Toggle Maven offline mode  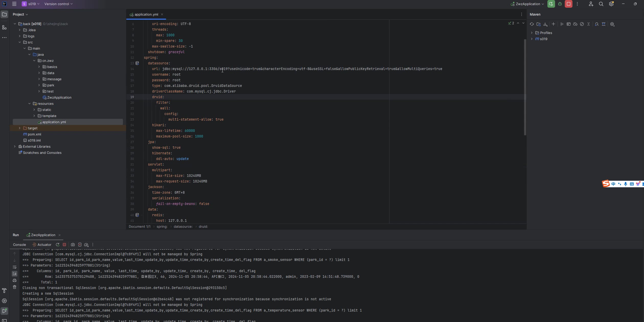pos(575,24)
